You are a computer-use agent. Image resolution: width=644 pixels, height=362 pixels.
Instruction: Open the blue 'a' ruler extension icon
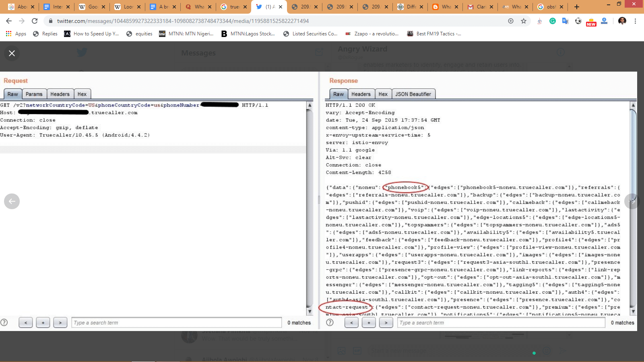click(604, 21)
